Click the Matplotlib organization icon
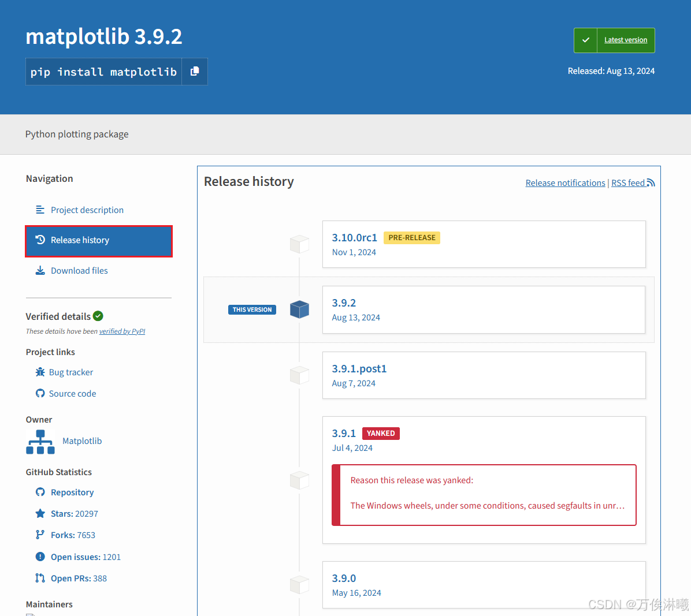The width and height of the screenshot is (691, 616). [40, 442]
